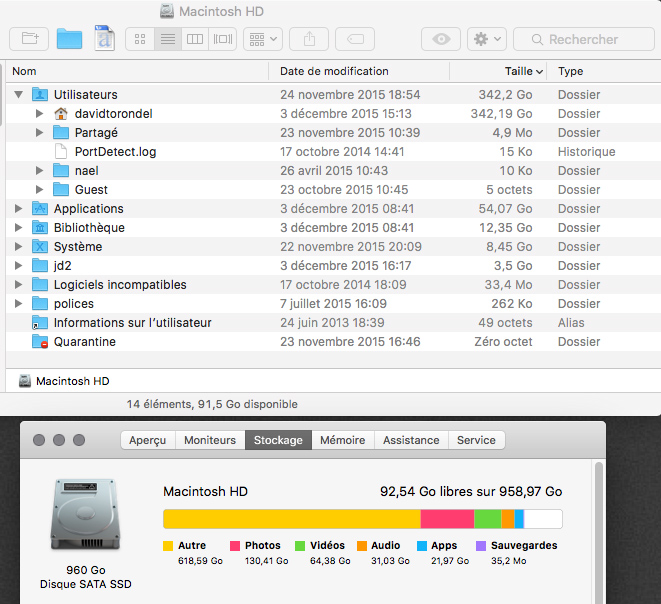The image size is (661, 604).
Task: Select the polices folder icon
Action: (x=40, y=303)
